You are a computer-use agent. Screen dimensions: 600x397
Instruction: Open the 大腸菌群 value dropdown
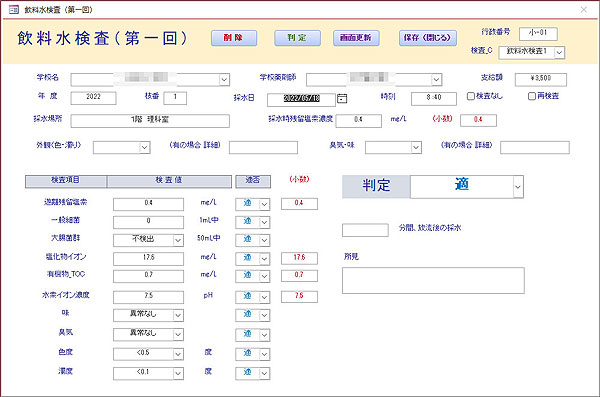178,240
